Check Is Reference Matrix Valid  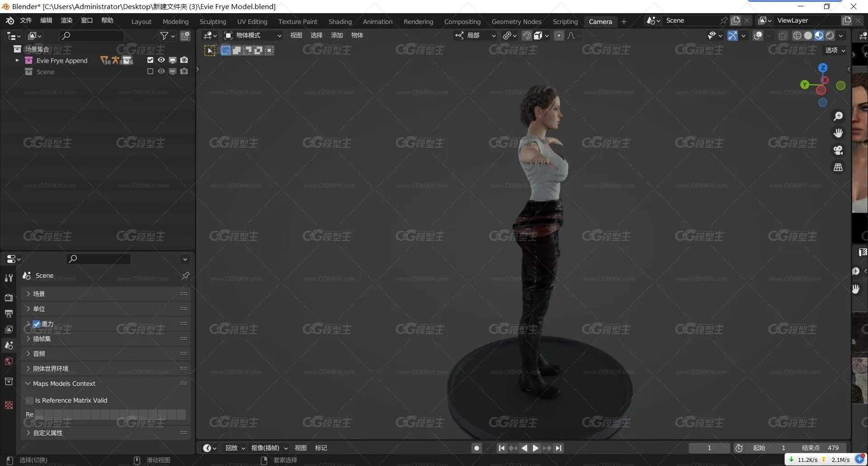tap(30, 400)
